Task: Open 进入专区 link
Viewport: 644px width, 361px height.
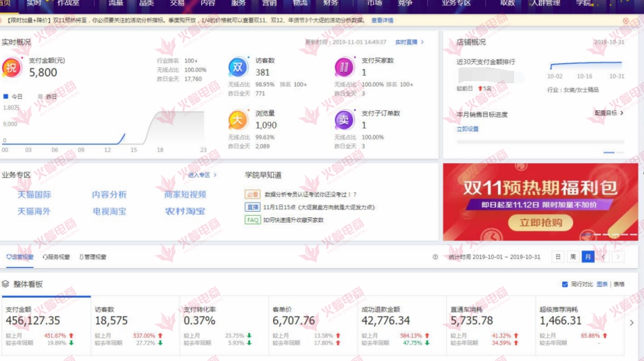Action: (x=202, y=175)
